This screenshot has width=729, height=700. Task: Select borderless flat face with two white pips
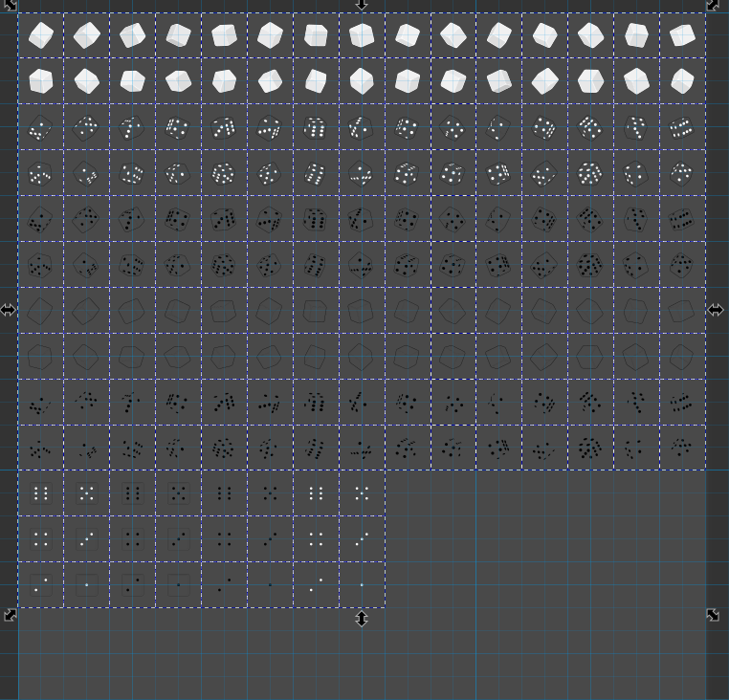click(316, 584)
